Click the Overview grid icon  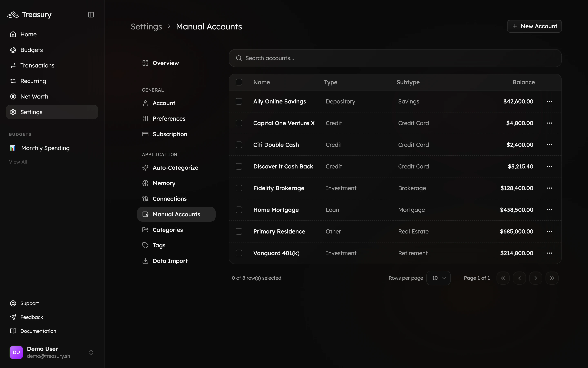pos(145,63)
